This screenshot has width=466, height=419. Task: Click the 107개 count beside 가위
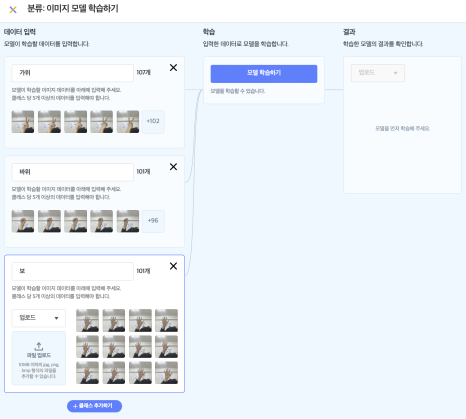(x=144, y=72)
